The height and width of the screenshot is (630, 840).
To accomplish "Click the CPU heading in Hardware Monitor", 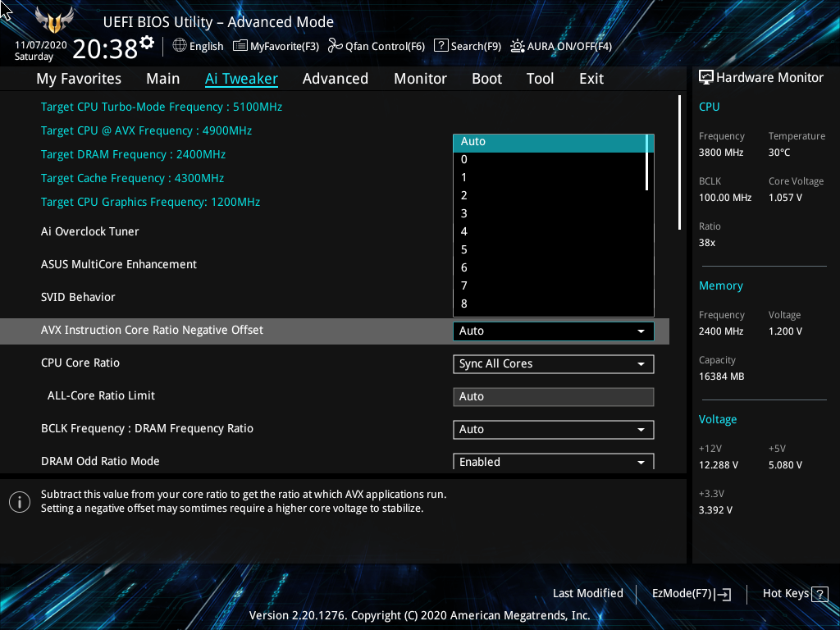I will pyautogui.click(x=710, y=107).
